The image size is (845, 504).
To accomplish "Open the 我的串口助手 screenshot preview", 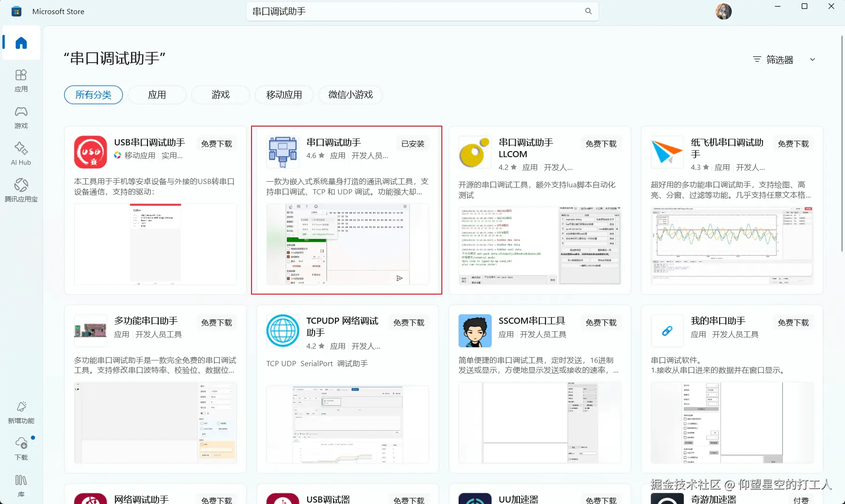I will point(732,423).
